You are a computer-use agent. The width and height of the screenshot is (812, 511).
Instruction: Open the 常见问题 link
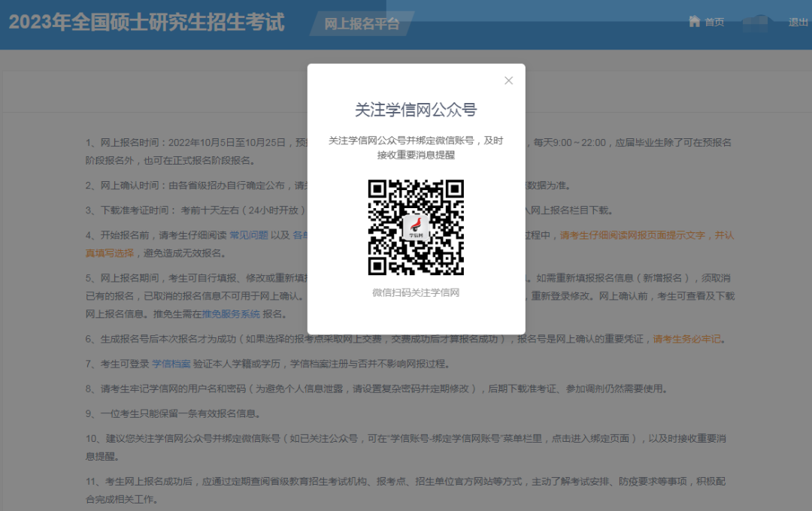click(x=249, y=235)
